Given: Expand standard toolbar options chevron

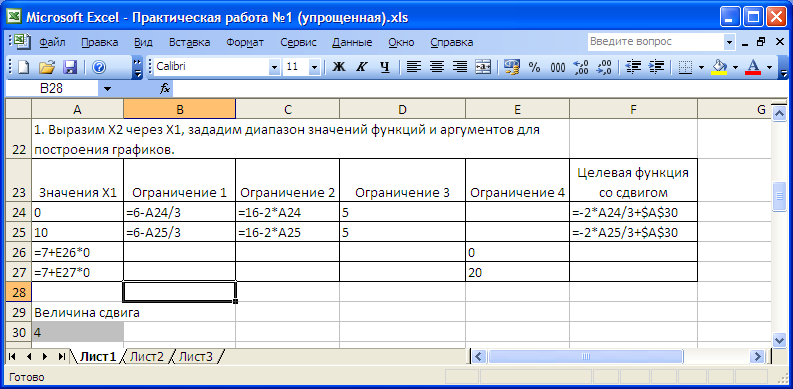Looking at the screenshot, I should point(138,67).
